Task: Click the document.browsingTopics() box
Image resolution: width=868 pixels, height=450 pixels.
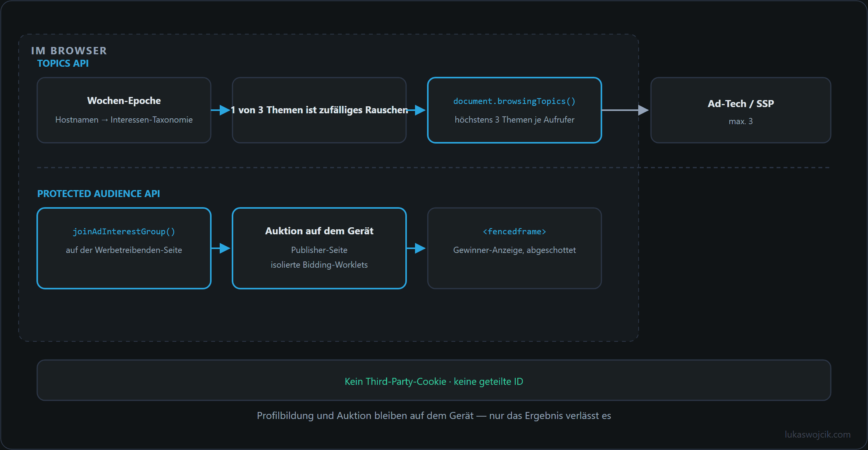Action: (515, 110)
